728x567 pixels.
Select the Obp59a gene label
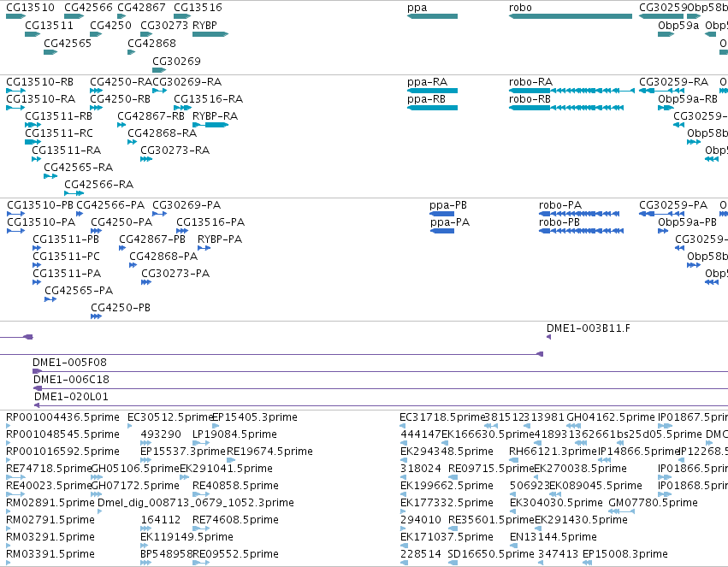pos(678,25)
